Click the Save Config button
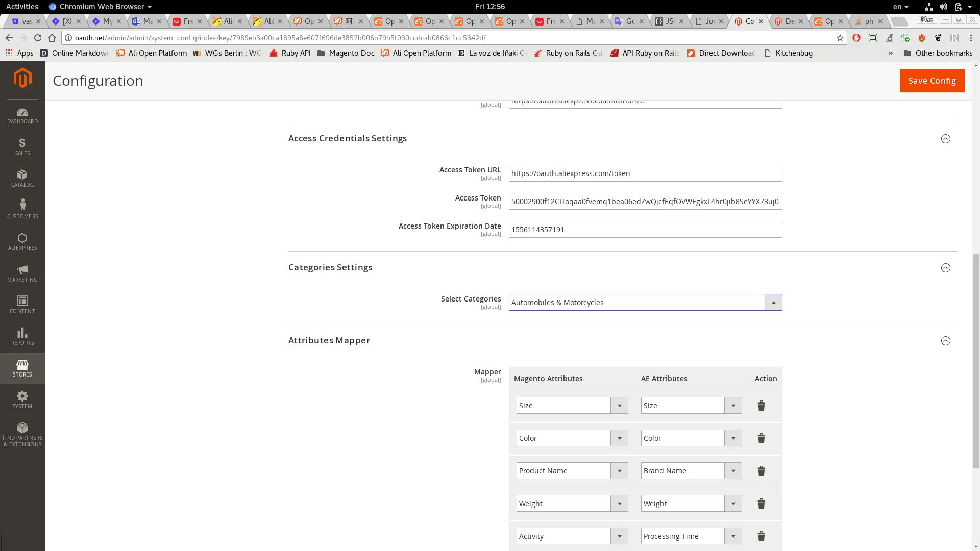 click(932, 81)
